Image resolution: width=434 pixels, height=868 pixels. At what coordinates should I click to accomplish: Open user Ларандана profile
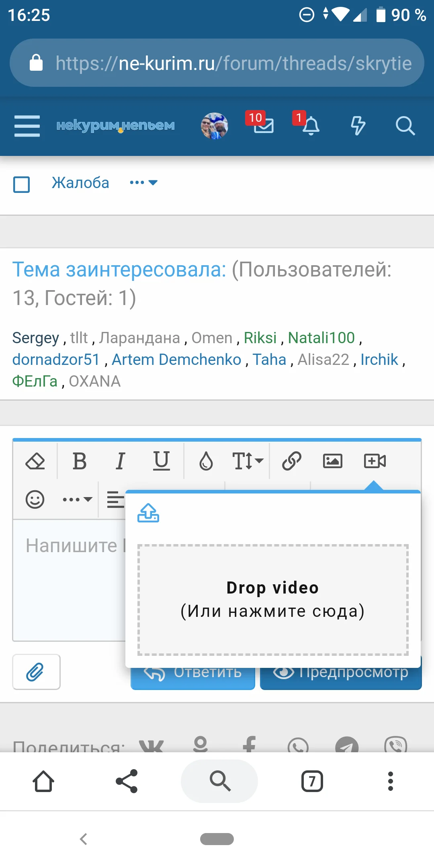(x=139, y=338)
